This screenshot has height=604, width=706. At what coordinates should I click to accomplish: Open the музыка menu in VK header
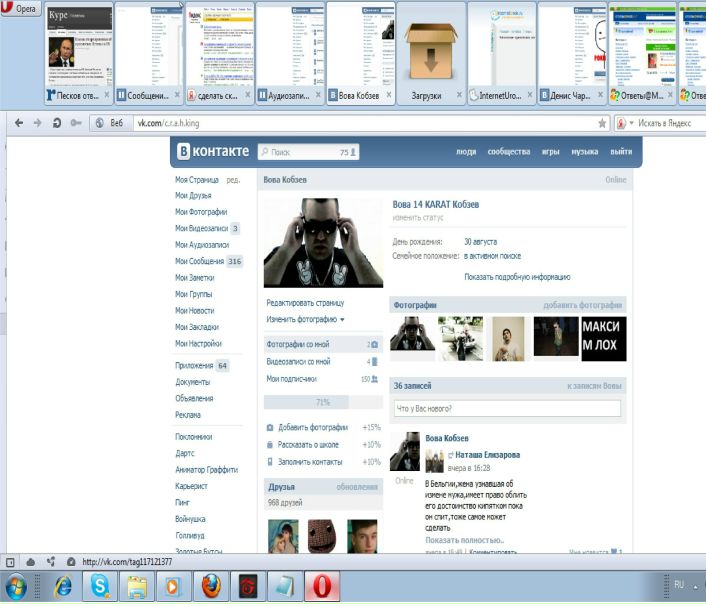coord(583,152)
